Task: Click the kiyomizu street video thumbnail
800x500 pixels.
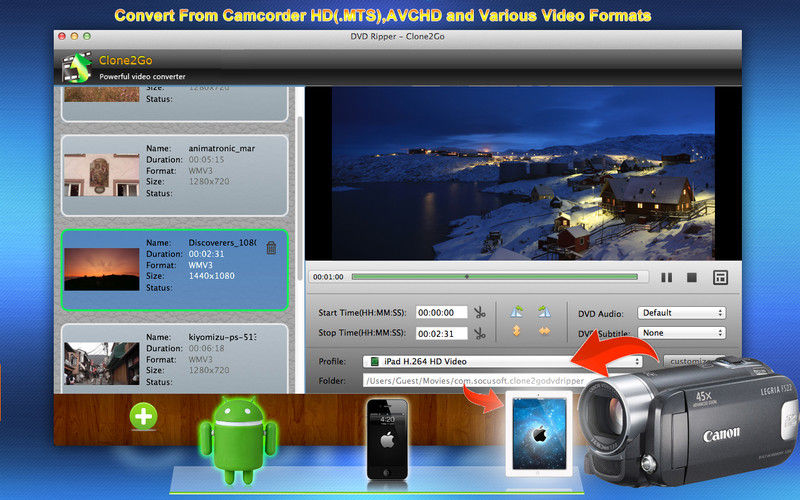Action: click(x=102, y=363)
